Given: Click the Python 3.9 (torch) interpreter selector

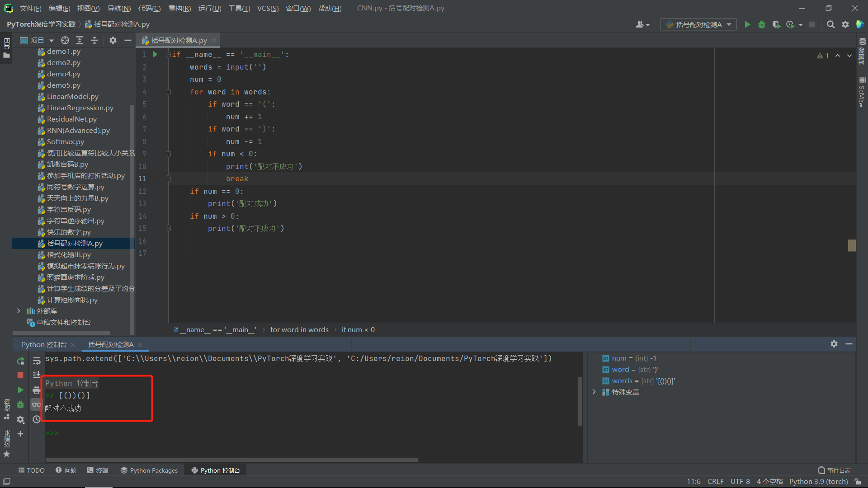Looking at the screenshot, I should [818, 482].
